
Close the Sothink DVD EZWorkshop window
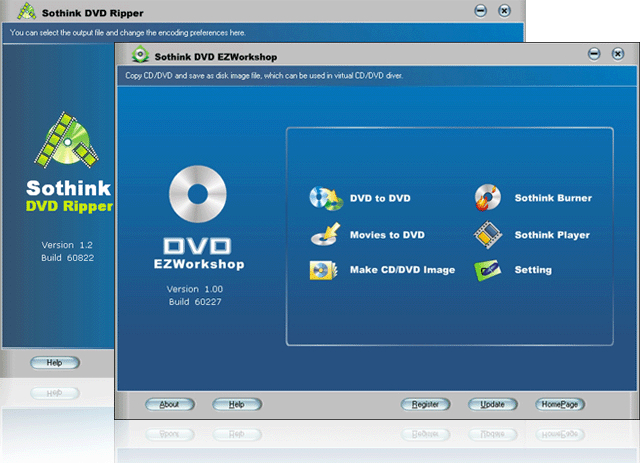617,54
